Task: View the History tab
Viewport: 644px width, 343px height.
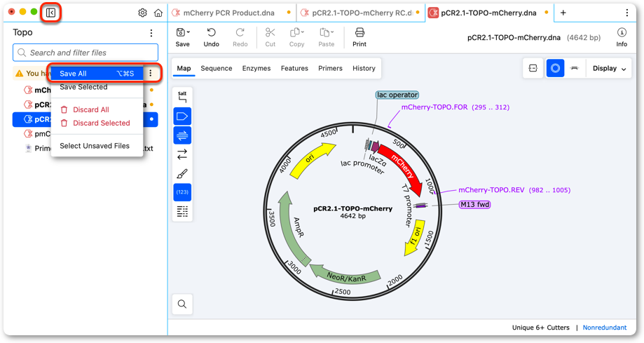Action: [364, 68]
